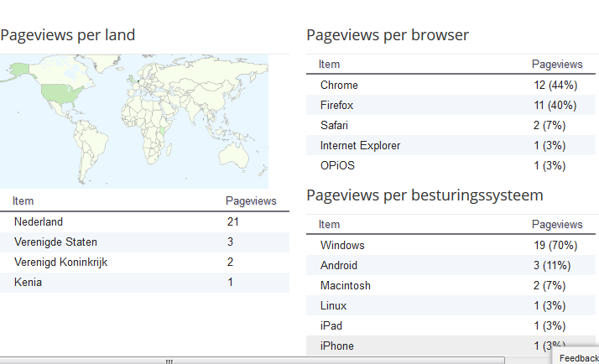This screenshot has width=599, height=364.
Task: Click Australia on the world map
Action: tap(234, 156)
